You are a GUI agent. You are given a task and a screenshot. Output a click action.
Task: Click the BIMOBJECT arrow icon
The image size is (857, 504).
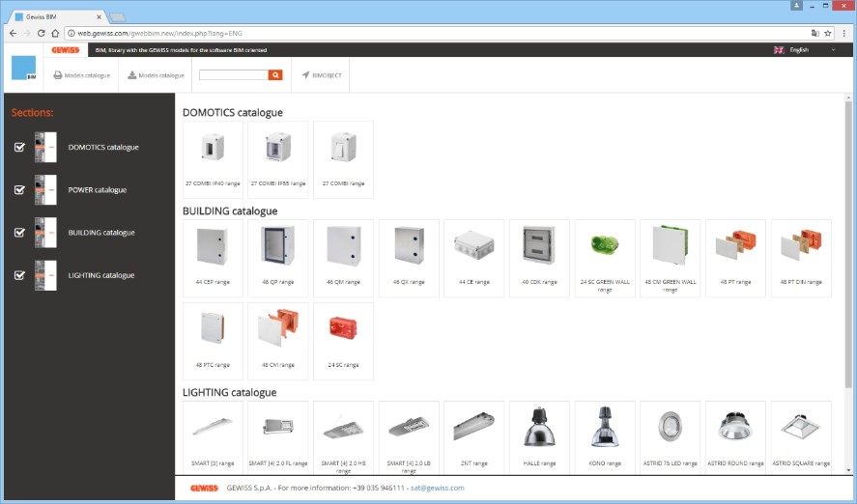pos(305,75)
